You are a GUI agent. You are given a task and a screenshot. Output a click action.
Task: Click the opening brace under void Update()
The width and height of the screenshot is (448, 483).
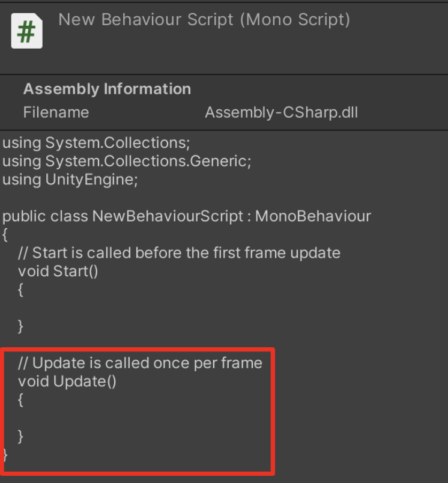click(20, 400)
